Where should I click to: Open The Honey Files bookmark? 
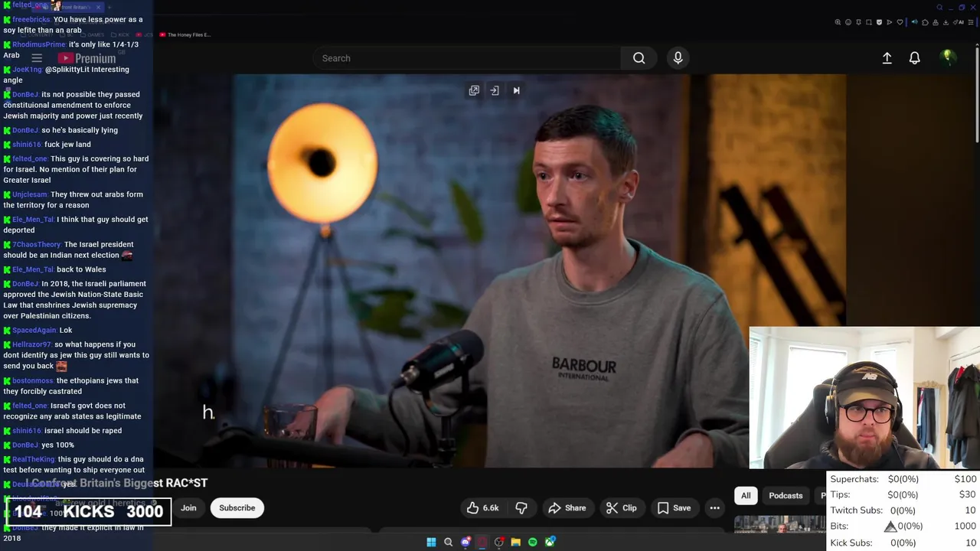[185, 34]
